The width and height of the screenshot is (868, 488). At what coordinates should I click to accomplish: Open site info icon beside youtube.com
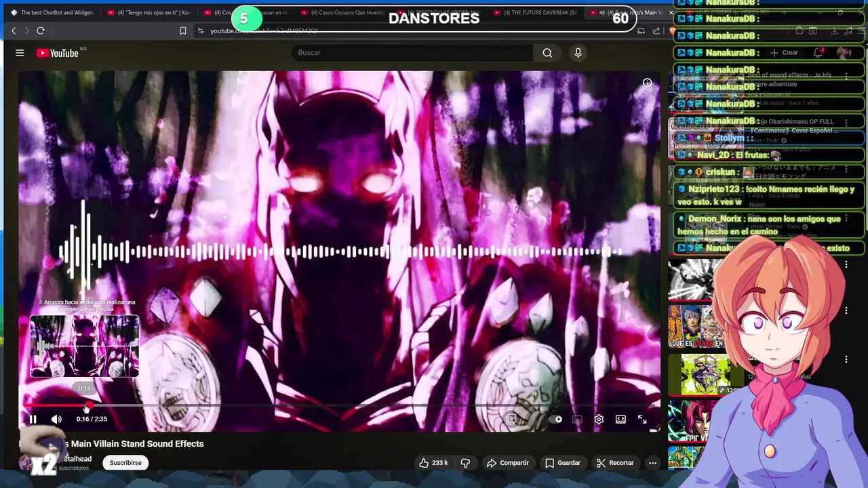click(x=200, y=30)
